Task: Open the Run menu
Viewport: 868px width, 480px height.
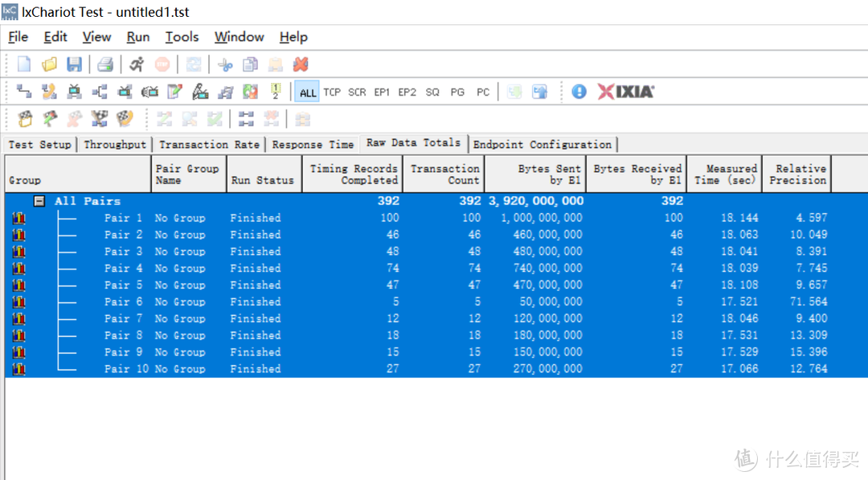Action: (138, 37)
